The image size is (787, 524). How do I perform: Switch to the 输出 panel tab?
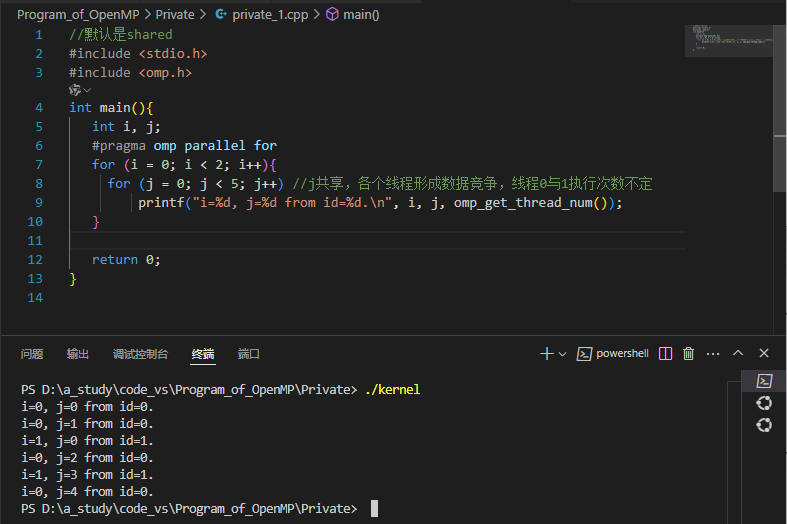tap(78, 354)
